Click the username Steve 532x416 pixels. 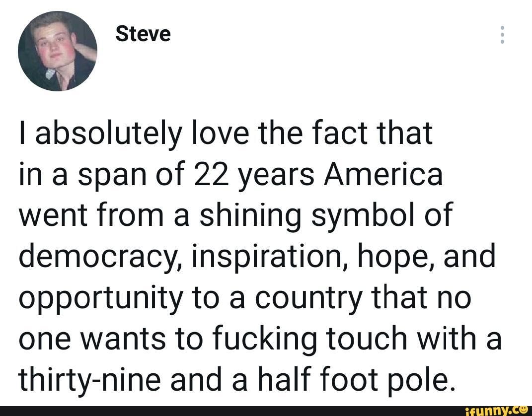143,33
